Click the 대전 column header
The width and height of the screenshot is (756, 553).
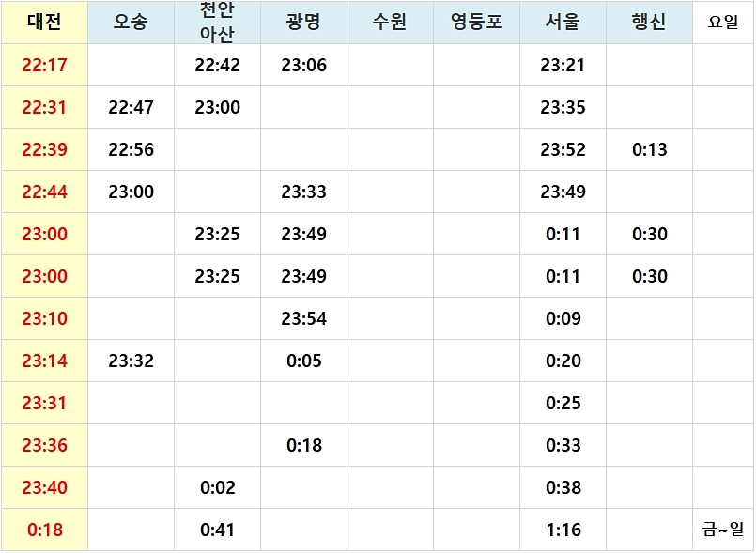(x=44, y=23)
